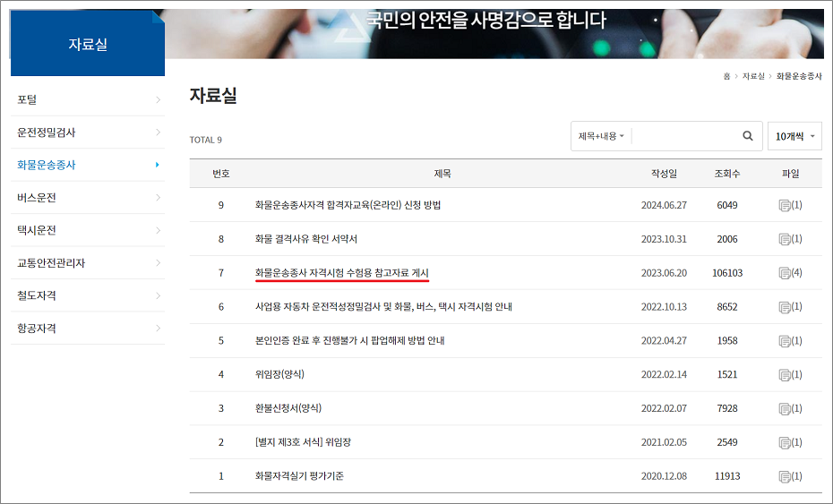Viewport: 833px width, 504px height.
Task: Open file attachment icon for 화물자격실기 평가기준
Action: pyautogui.click(x=785, y=476)
